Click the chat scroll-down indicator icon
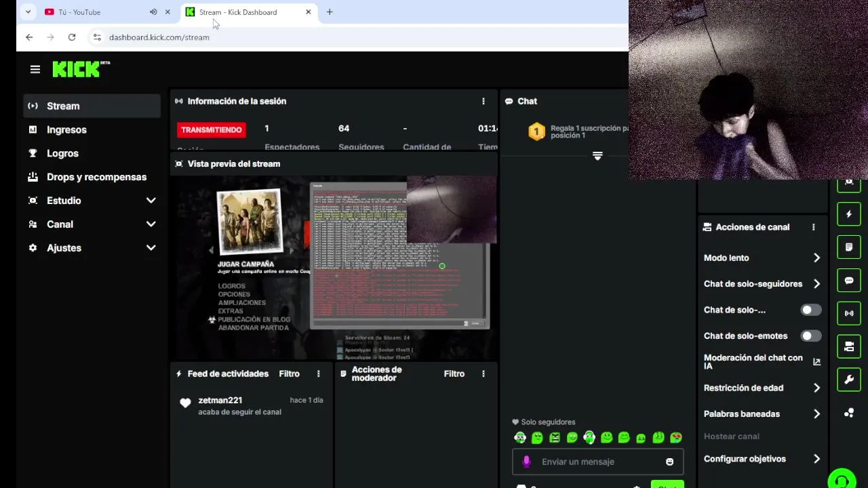This screenshot has height=488, width=868. click(x=597, y=156)
